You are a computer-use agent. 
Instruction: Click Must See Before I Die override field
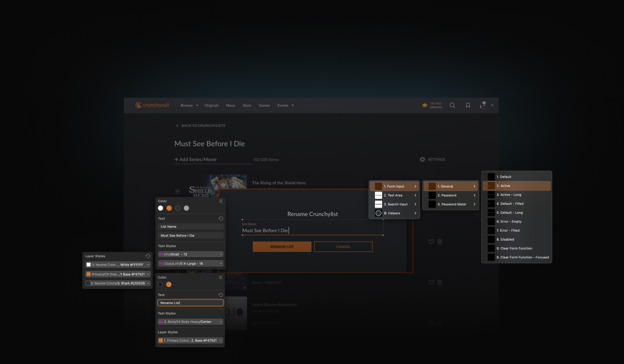coord(191,236)
